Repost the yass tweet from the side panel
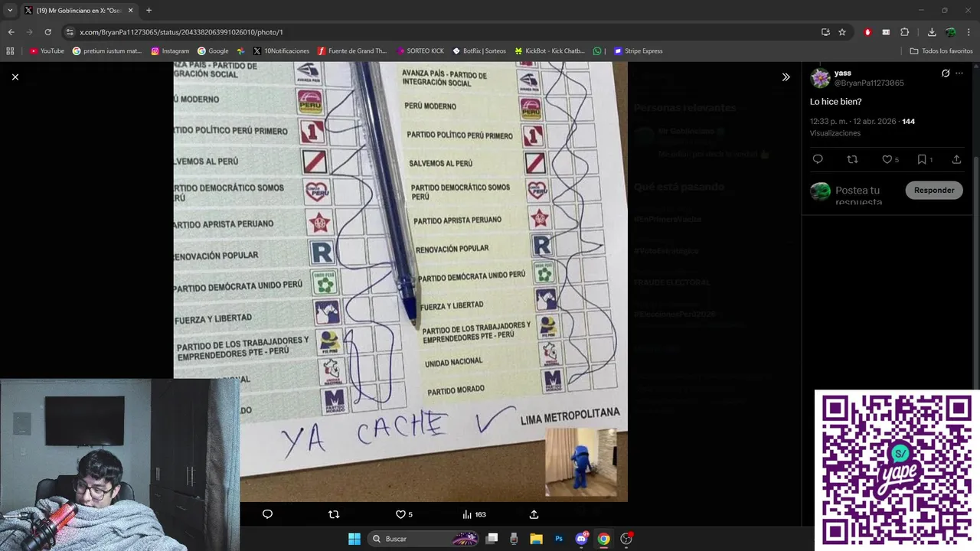 (x=852, y=159)
